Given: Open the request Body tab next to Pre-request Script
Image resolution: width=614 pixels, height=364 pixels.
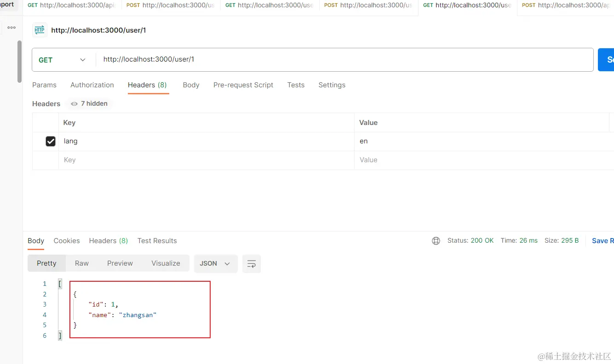Looking at the screenshot, I should click(191, 85).
